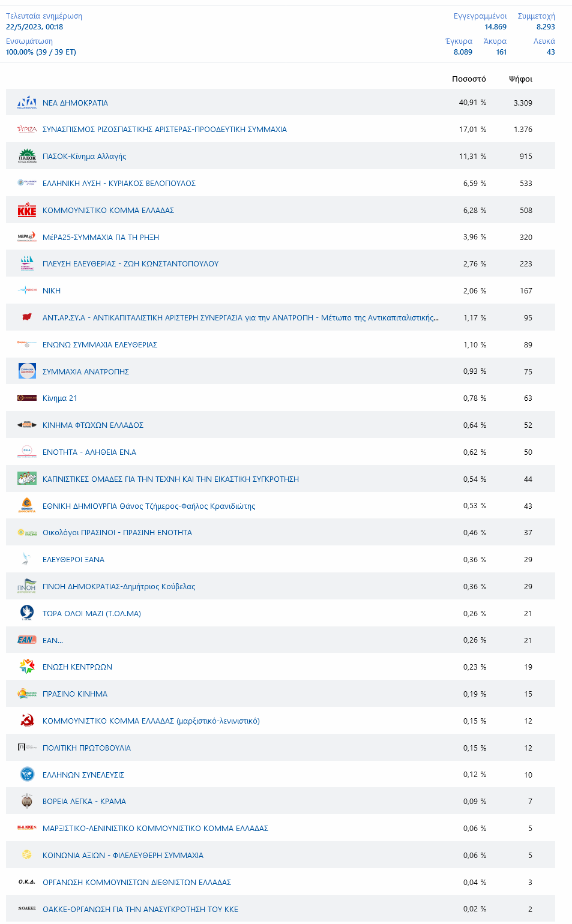Select the Κίνημα 21 party name
The height and width of the screenshot is (924, 572).
click(x=59, y=398)
